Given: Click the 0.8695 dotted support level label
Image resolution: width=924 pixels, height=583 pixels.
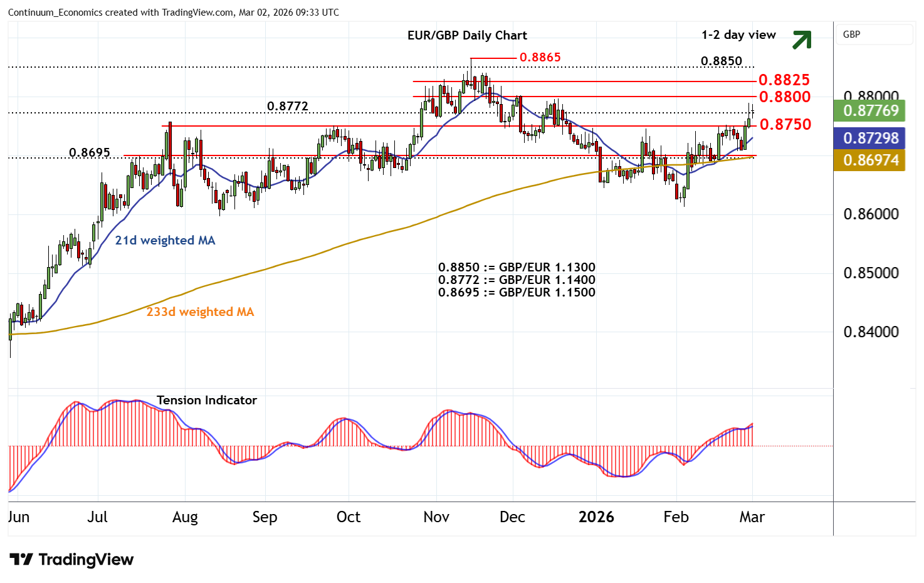Looking at the screenshot, I should click(90, 153).
